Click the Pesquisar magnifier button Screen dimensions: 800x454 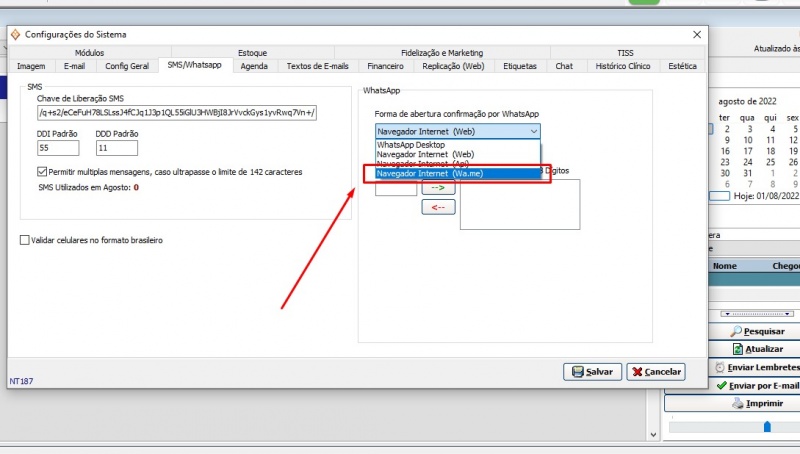click(757, 331)
